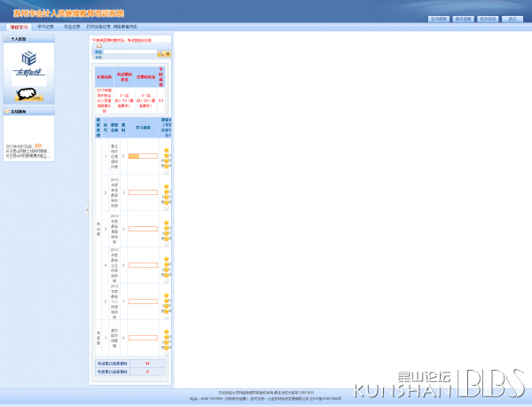This screenshot has height=407, width=532.
Task: Focus the course search text field
Action: pos(130,52)
